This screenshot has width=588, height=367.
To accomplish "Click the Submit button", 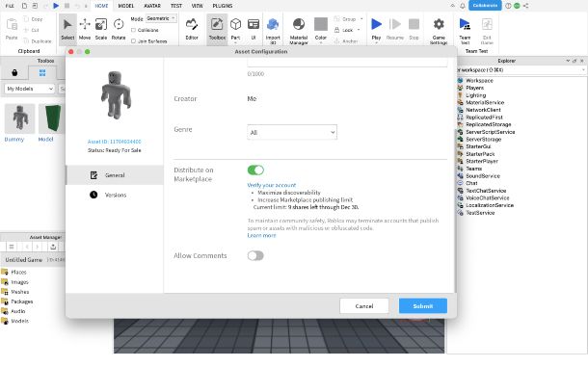I will point(423,306).
